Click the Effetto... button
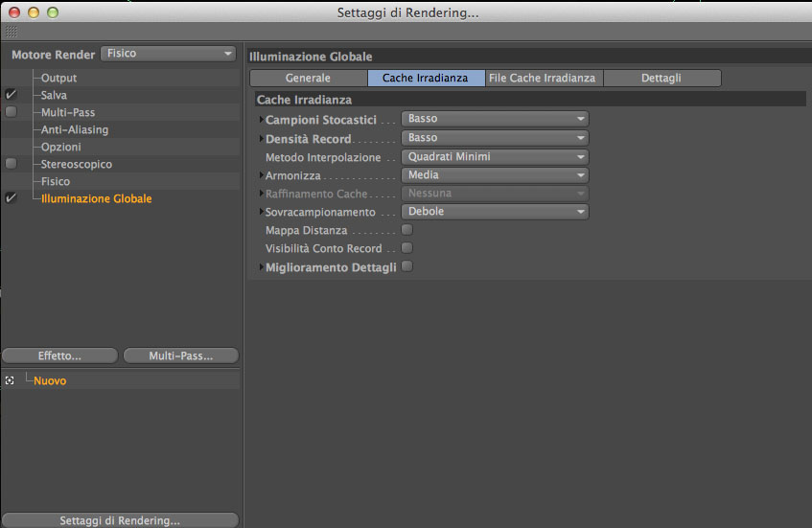Viewport: 812px width, 528px height. 59,356
